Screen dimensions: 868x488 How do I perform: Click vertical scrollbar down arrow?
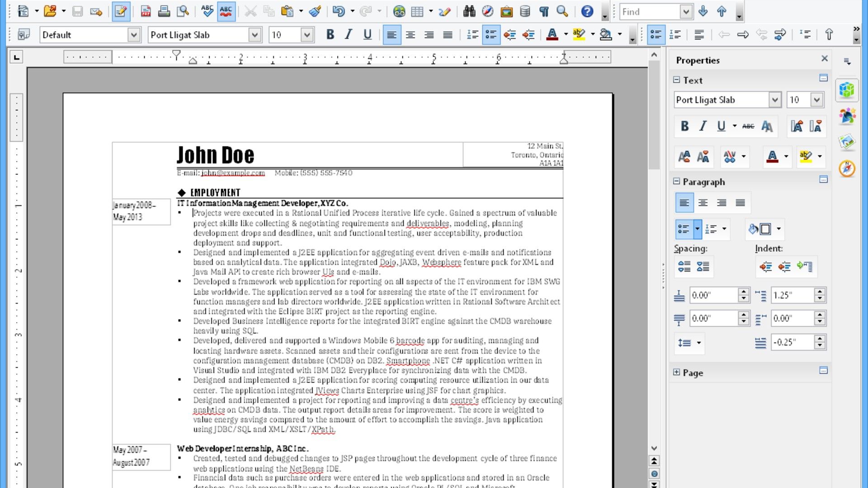(654, 448)
